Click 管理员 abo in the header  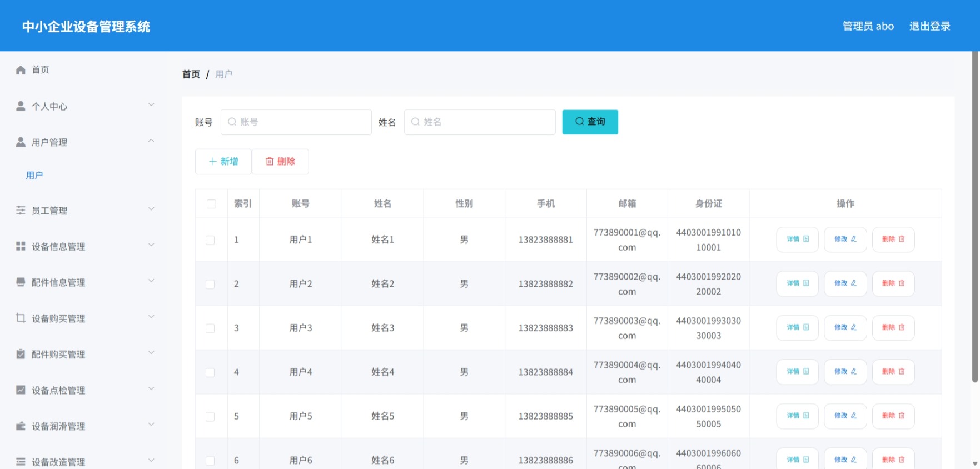pyautogui.click(x=868, y=26)
